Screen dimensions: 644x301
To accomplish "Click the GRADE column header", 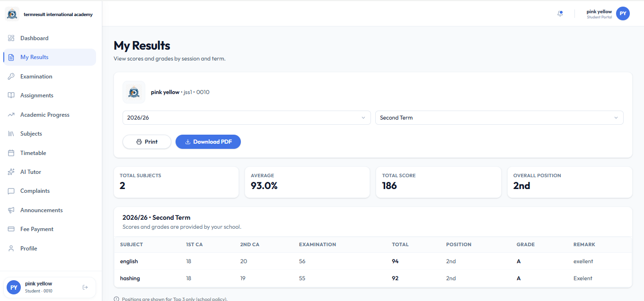I will pyautogui.click(x=526, y=245).
